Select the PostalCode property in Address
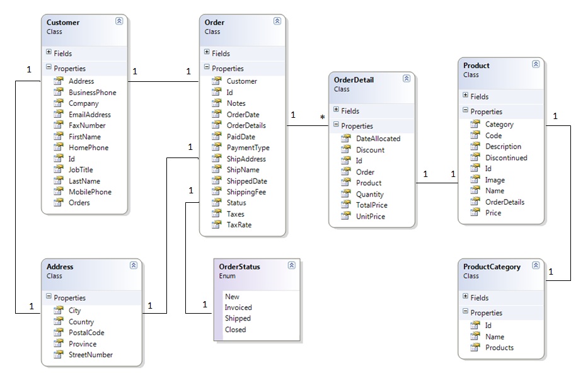The height and width of the screenshot is (383, 588). pos(86,333)
